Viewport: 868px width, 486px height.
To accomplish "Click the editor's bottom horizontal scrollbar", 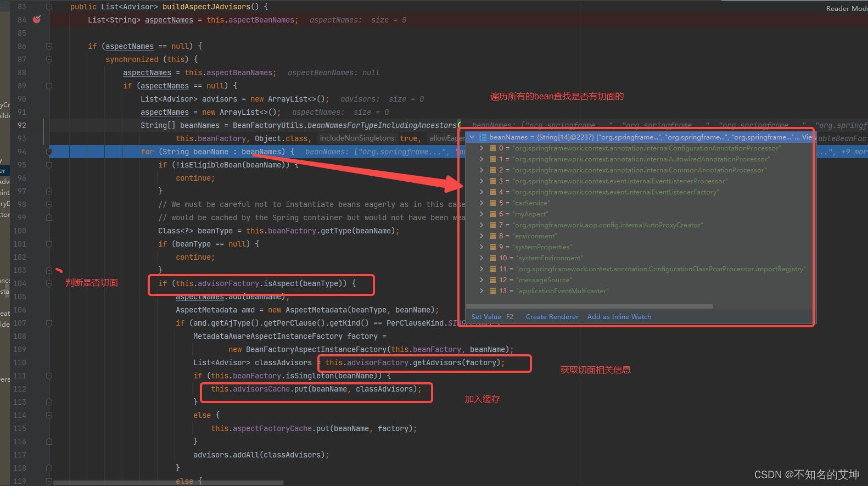I will click(168, 483).
